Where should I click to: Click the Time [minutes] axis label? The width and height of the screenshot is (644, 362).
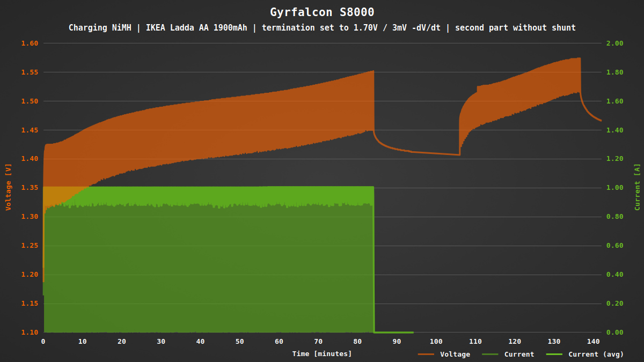pos(322,353)
